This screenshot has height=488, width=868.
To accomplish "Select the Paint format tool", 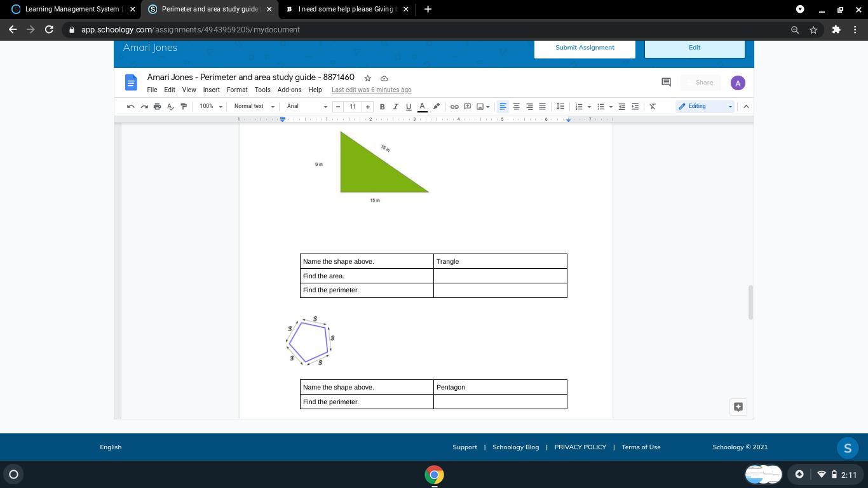I will [x=184, y=107].
